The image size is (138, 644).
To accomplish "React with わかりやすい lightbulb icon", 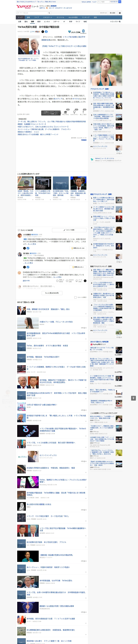I will [74, 112].
